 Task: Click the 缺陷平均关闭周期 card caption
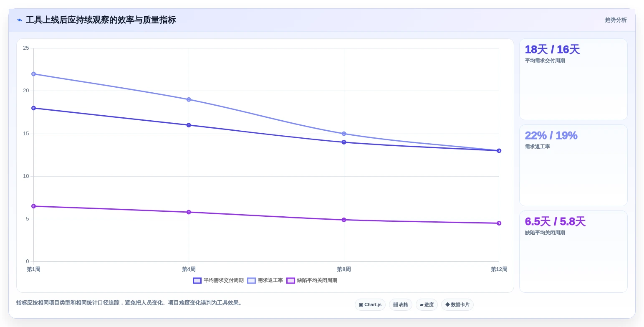coord(545,233)
